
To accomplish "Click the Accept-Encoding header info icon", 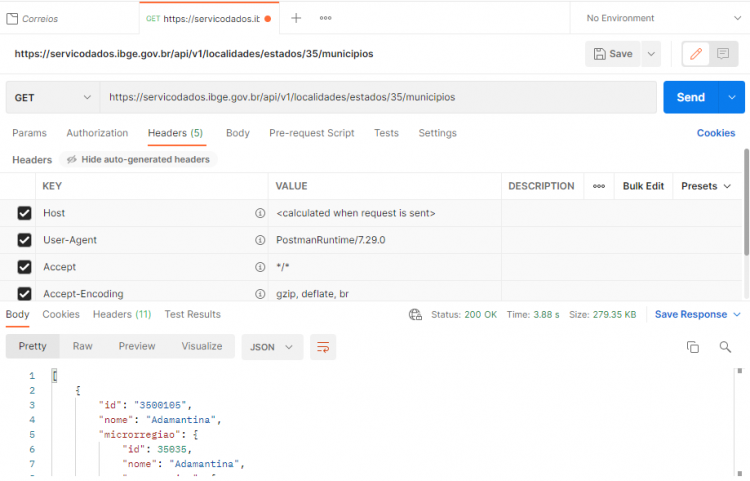I will [260, 294].
